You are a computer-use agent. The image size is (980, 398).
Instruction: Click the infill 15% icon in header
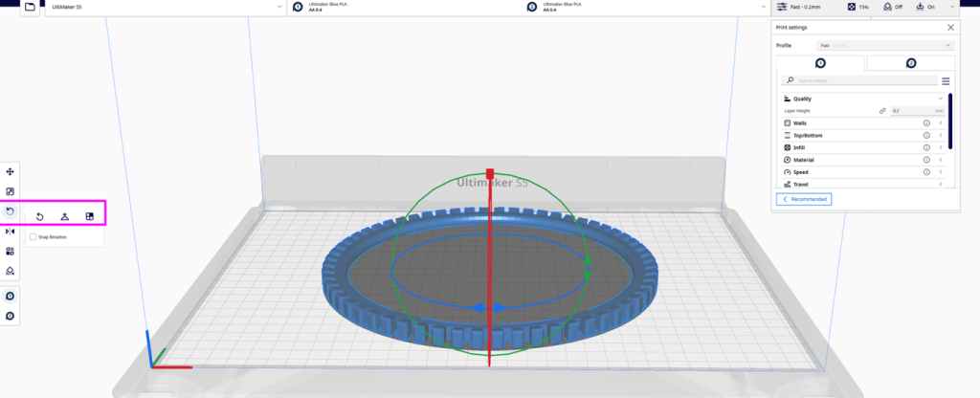point(851,7)
